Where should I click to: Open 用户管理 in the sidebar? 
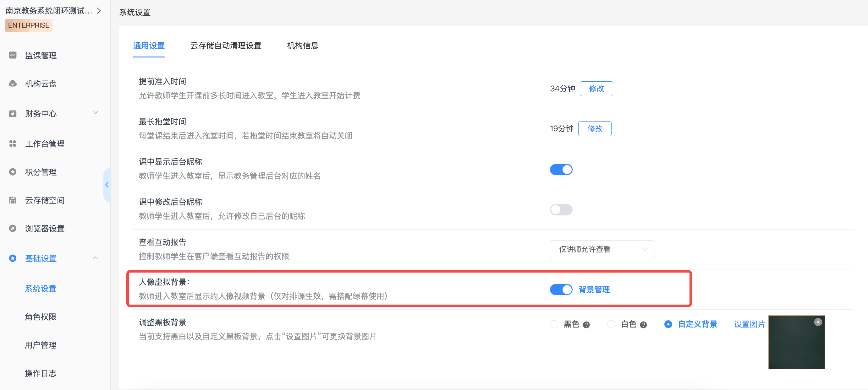point(41,345)
